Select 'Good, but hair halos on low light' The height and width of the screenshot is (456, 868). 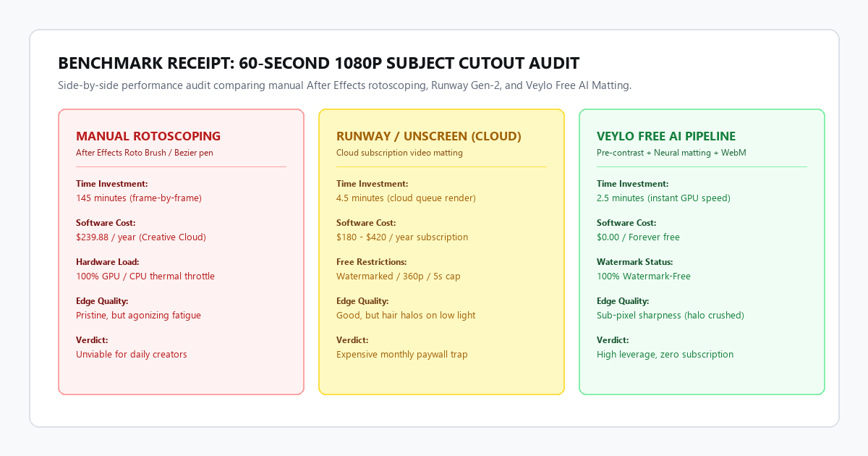[x=406, y=315]
